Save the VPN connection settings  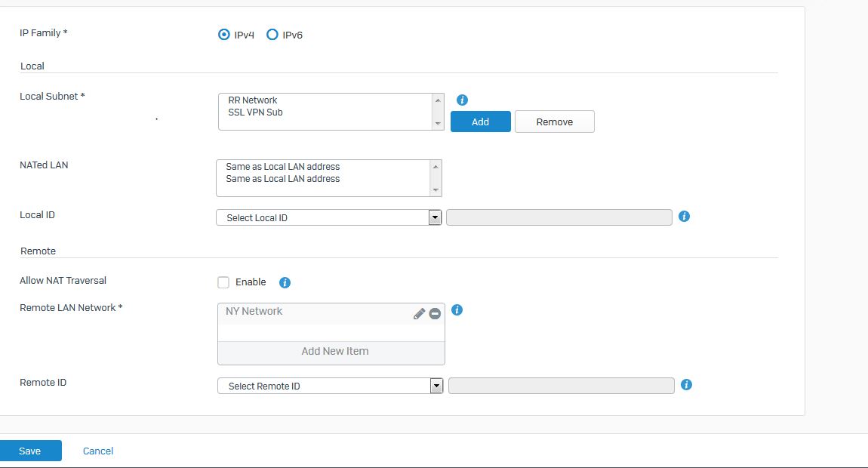pyautogui.click(x=30, y=451)
